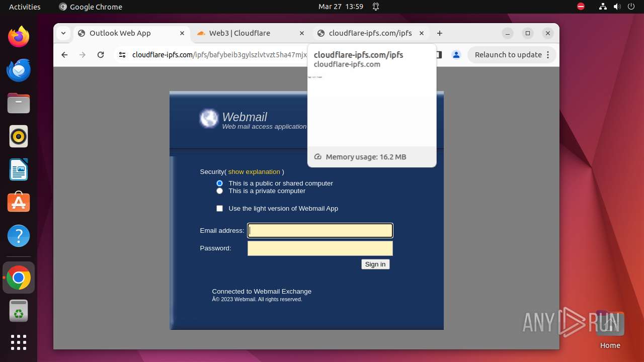Click the Google Chrome dock icon

click(19, 278)
